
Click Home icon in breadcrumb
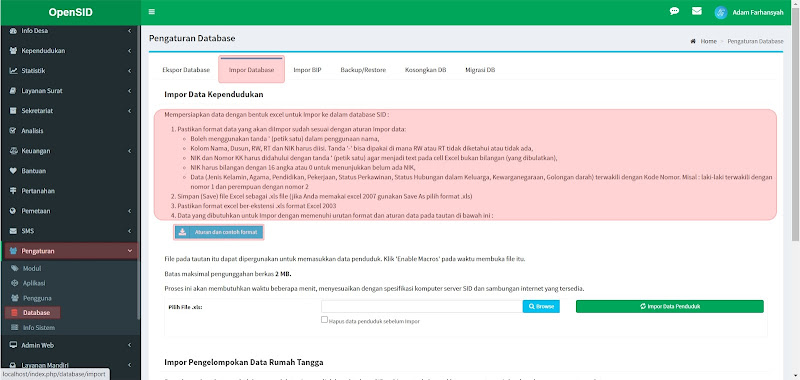point(693,41)
